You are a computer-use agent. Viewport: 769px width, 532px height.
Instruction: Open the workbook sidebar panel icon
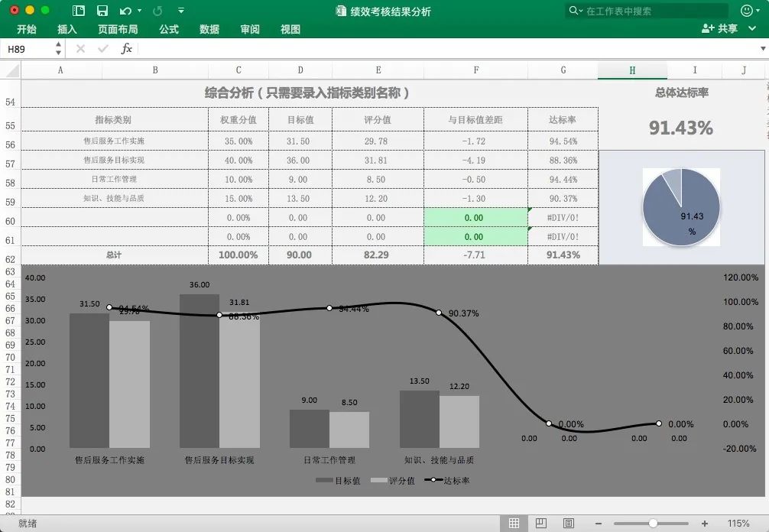(x=79, y=11)
